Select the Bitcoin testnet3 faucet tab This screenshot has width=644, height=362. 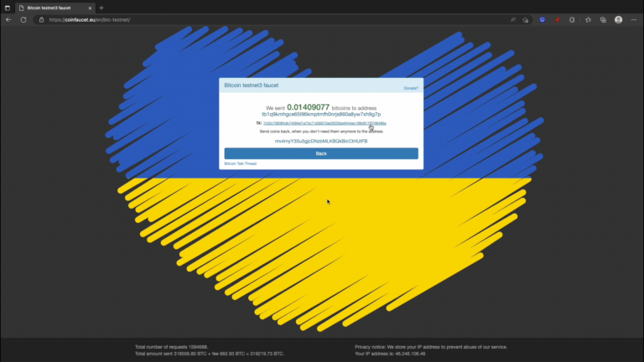[52, 8]
